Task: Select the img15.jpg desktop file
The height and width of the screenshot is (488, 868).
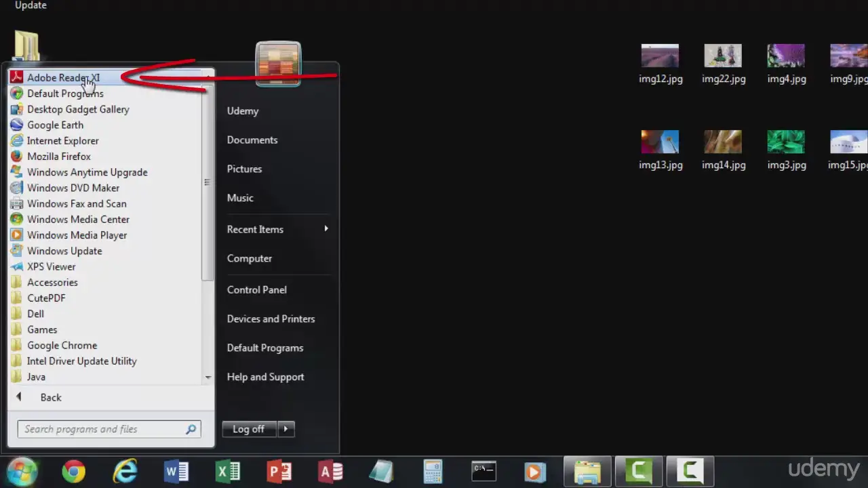Action: click(x=848, y=150)
